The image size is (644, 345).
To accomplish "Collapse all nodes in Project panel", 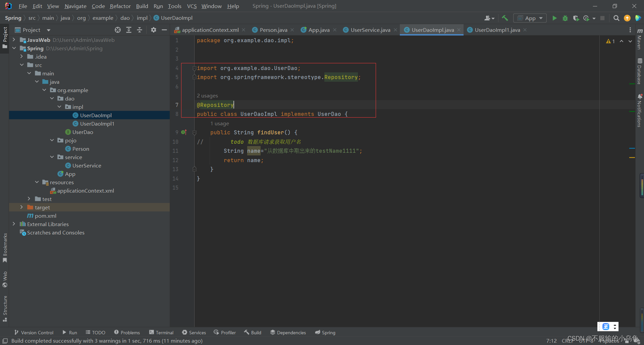I will [140, 30].
